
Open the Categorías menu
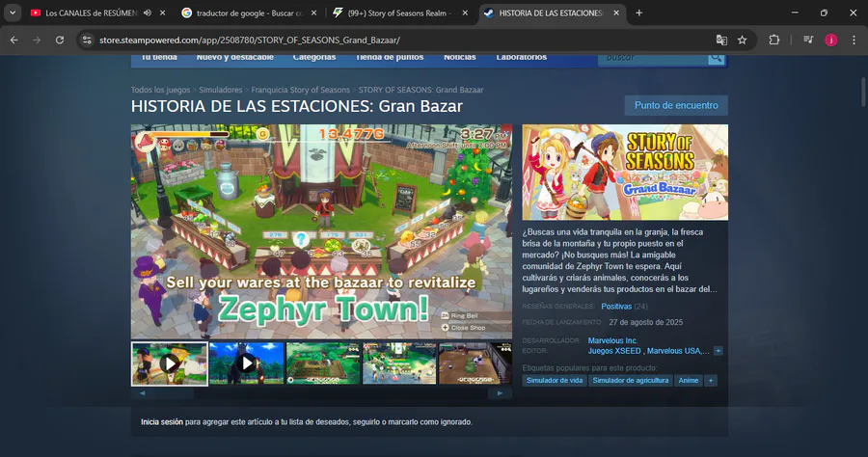click(x=313, y=58)
